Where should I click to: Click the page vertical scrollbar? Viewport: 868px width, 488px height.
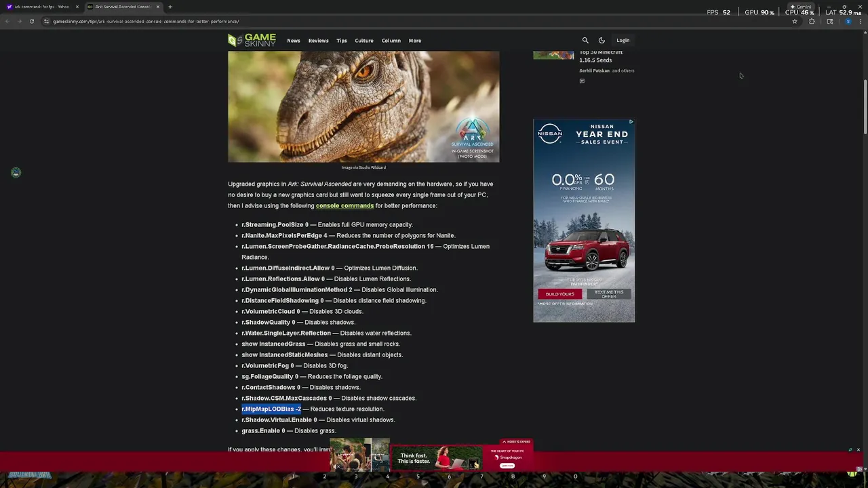tap(865, 107)
